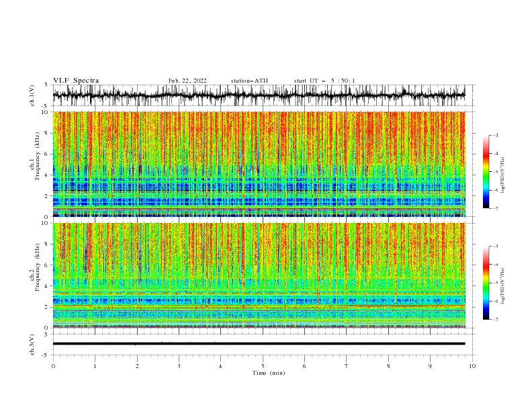Click time axis tick label '0'
This screenshot has height=411, width=532.
[x=53, y=366]
